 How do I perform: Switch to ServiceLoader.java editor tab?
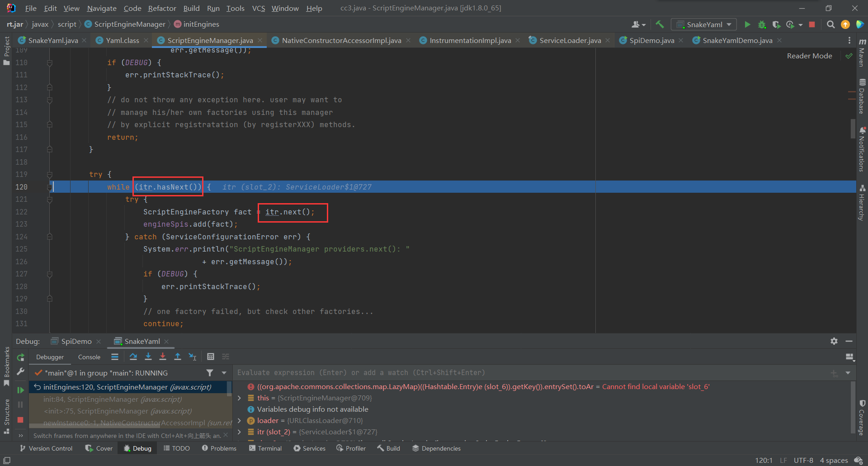point(570,40)
